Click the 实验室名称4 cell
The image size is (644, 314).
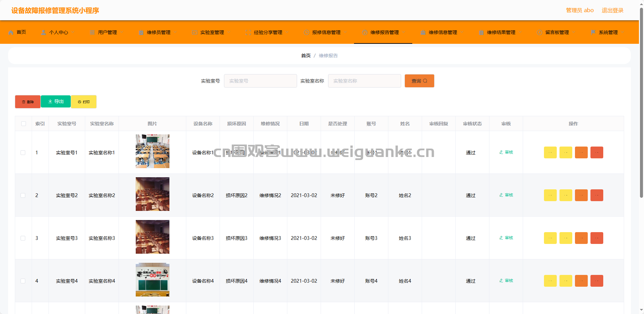point(102,281)
